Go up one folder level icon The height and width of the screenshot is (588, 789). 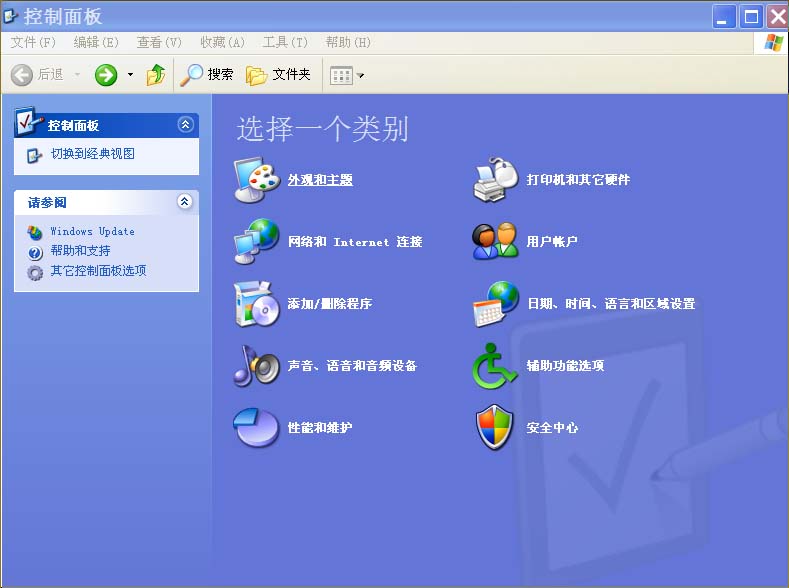tap(156, 75)
